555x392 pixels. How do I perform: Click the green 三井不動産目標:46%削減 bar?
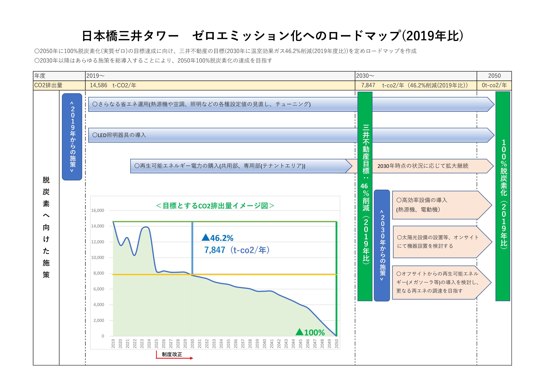(x=365, y=196)
